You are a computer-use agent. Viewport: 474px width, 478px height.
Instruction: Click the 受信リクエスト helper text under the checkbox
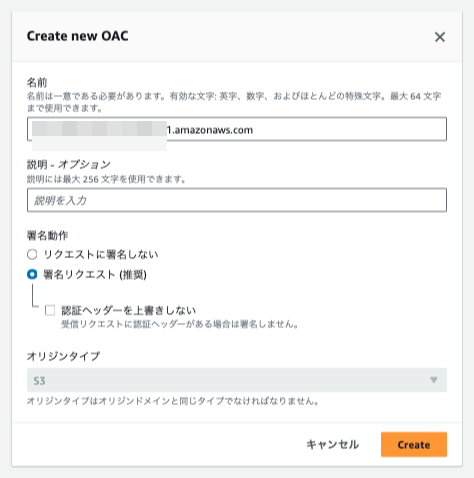180,324
